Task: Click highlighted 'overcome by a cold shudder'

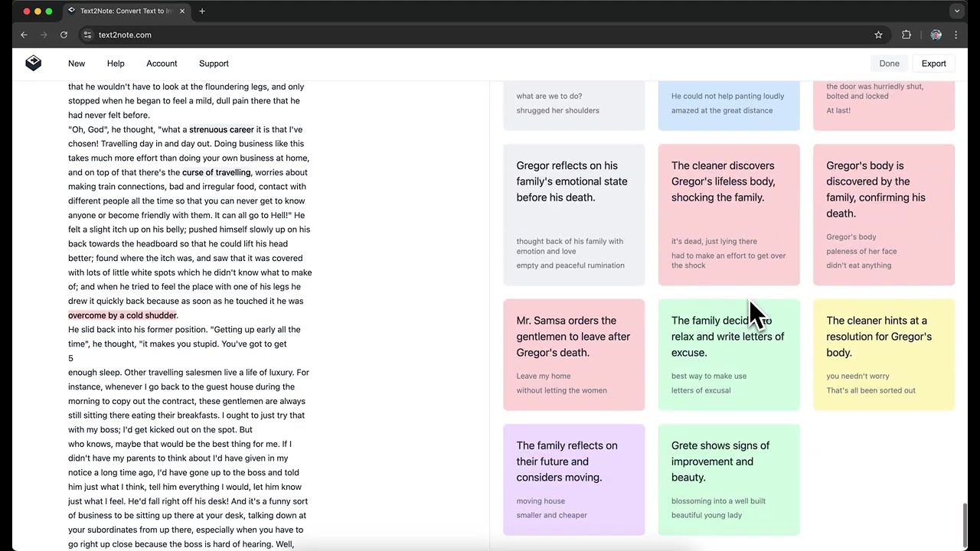Action: [122, 315]
